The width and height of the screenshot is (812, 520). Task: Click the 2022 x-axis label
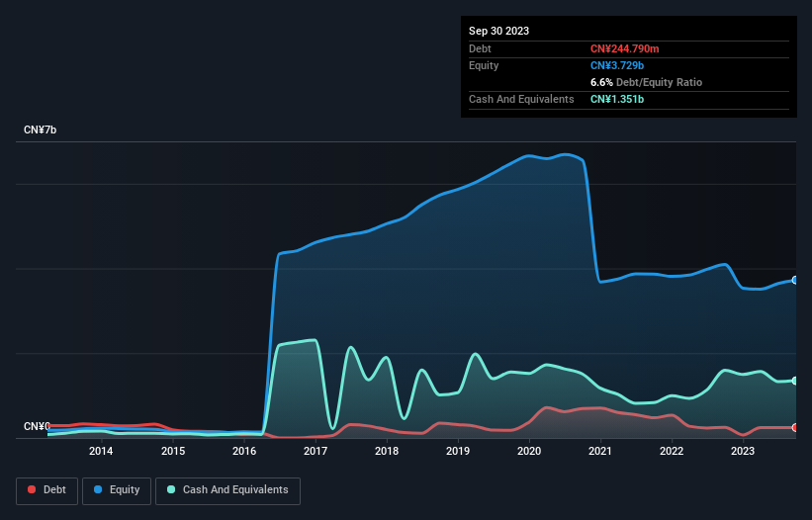coord(672,451)
